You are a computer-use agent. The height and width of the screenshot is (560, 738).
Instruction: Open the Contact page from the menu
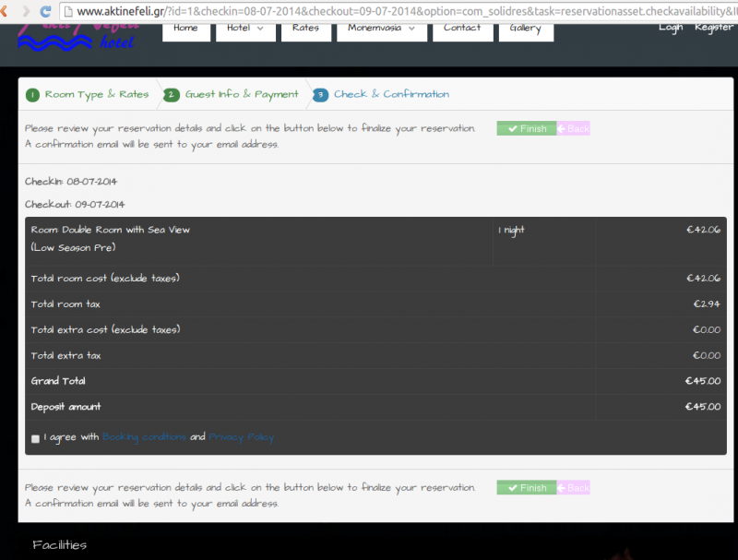pos(461,28)
